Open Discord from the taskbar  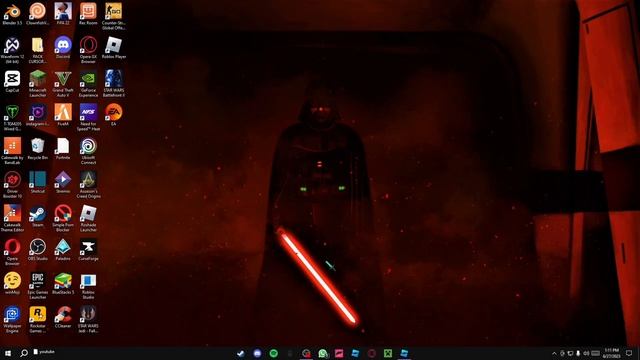257,353
